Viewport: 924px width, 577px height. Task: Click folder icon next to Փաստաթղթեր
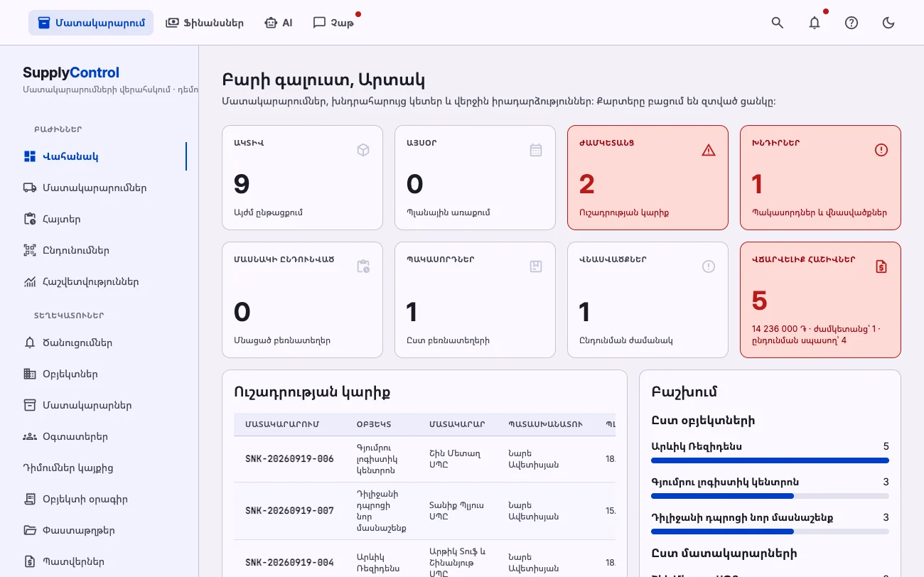pyautogui.click(x=30, y=530)
